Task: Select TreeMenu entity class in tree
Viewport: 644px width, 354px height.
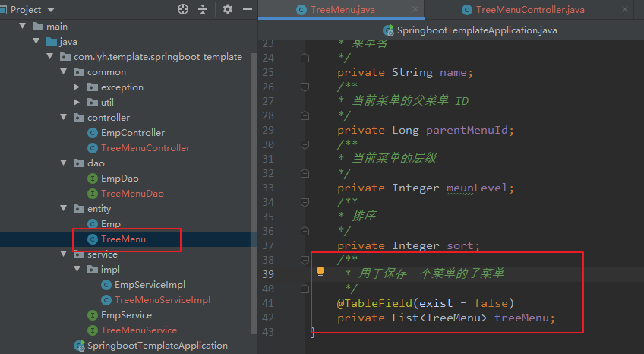Action: point(123,239)
